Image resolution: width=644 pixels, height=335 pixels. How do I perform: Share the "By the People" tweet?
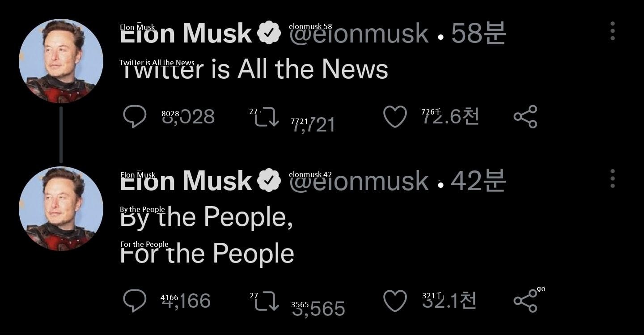(x=525, y=301)
